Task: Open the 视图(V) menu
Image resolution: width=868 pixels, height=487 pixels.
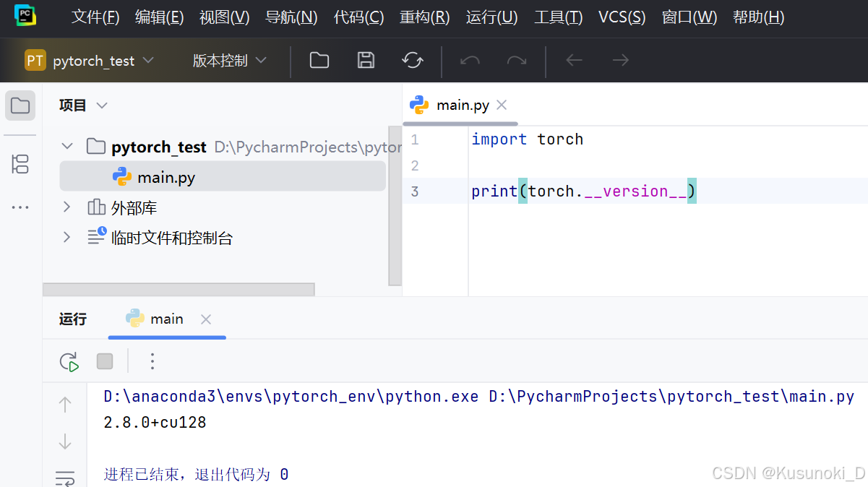Action: tap(224, 17)
